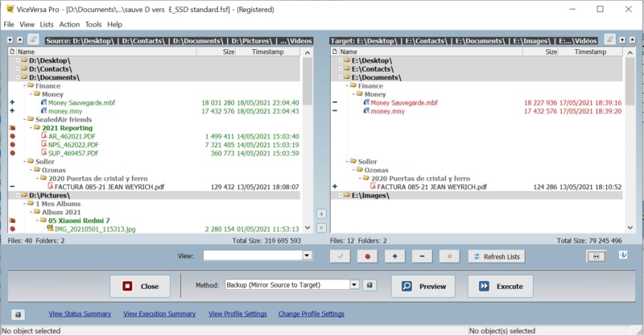644x335 pixels.
Task: Collapse the D:\Desktop\ source folder
Action: point(19,60)
